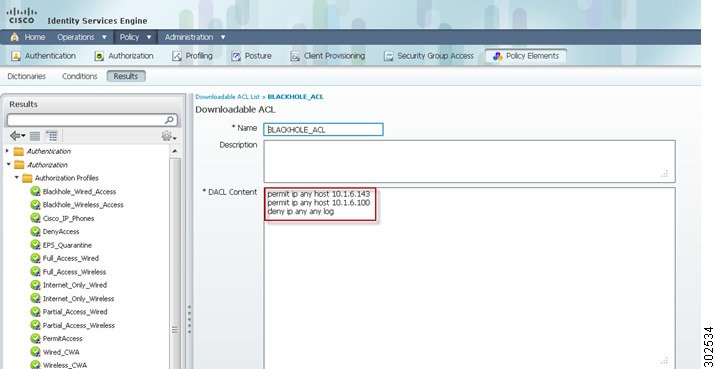Image resolution: width=715 pixels, height=369 pixels.
Task: Click the Results tree scrollbar up arrow
Action: click(175, 151)
